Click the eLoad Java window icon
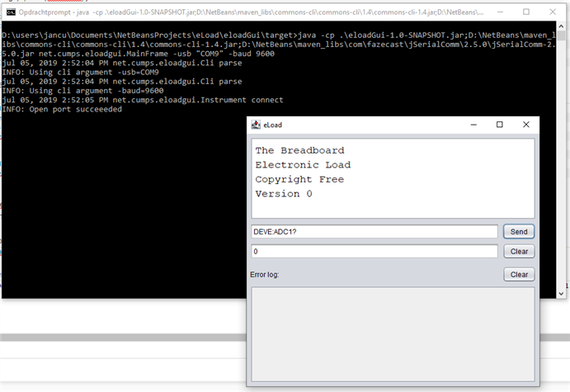 click(x=256, y=125)
